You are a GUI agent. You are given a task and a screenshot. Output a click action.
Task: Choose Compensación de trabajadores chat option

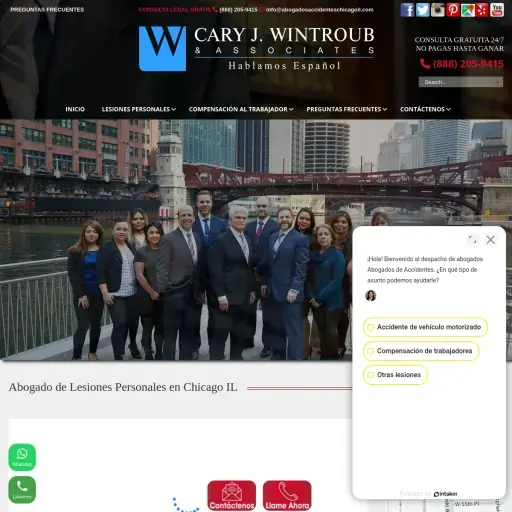(421, 351)
